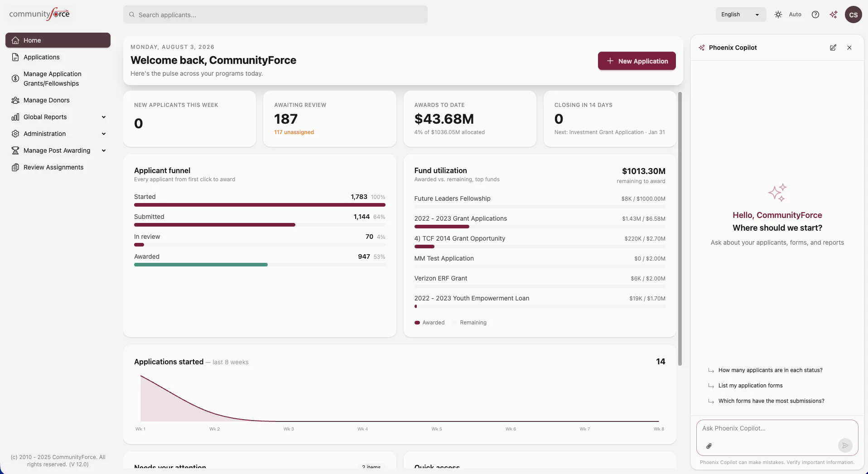Viewport: 868px width, 474px height.
Task: Click the dashboard vertical scrollbar
Action: [680, 229]
